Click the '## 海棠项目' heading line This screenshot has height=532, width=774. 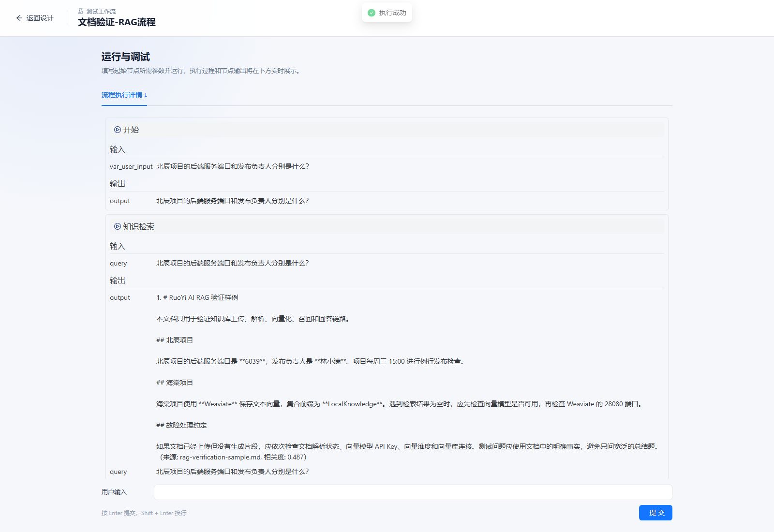pos(175,383)
